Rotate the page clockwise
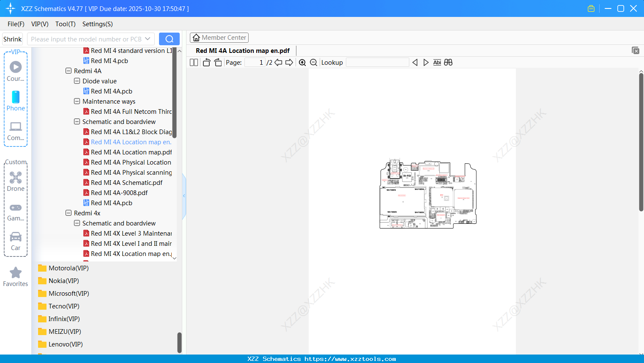The width and height of the screenshot is (644, 363). (217, 62)
